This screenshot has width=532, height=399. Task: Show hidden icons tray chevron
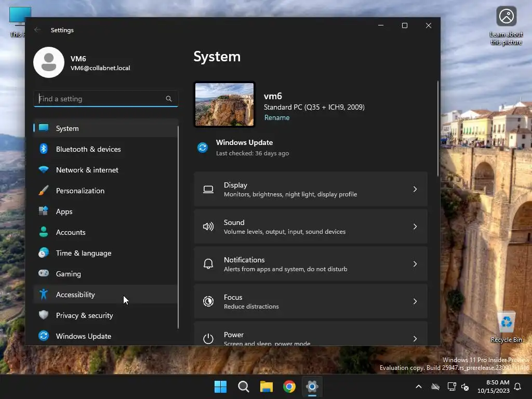tap(419, 387)
